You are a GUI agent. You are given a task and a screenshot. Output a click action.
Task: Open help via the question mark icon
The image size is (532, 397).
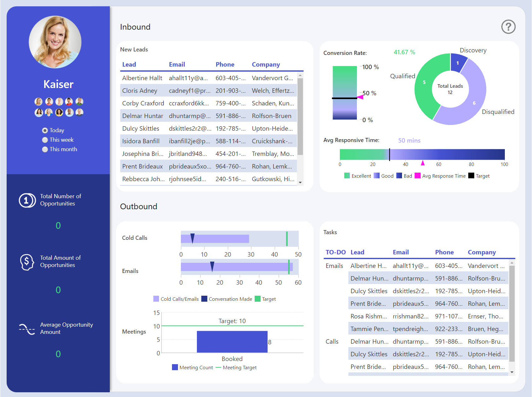508,27
